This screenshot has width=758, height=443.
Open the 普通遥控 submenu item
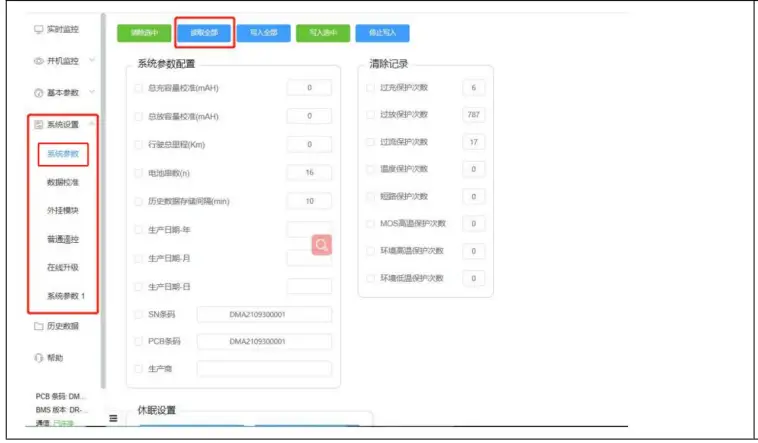[x=63, y=239]
